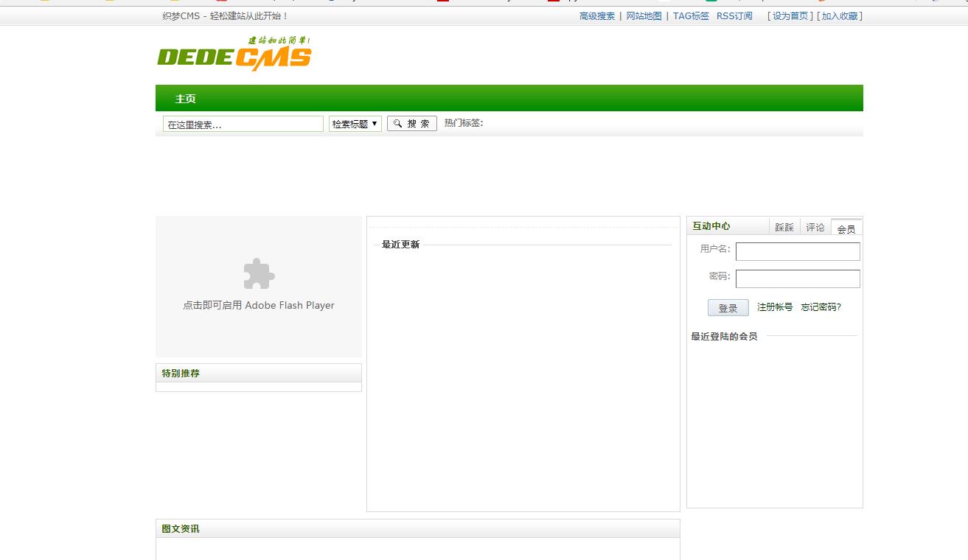Screen dimensions: 968x560
Task: Click the 在这里搜索 search input field
Action: [x=243, y=125]
